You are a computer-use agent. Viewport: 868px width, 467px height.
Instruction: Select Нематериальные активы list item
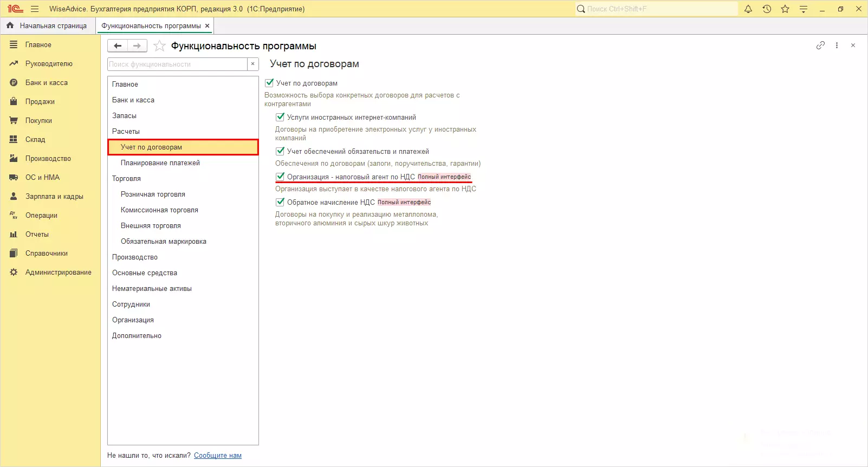tap(183, 289)
